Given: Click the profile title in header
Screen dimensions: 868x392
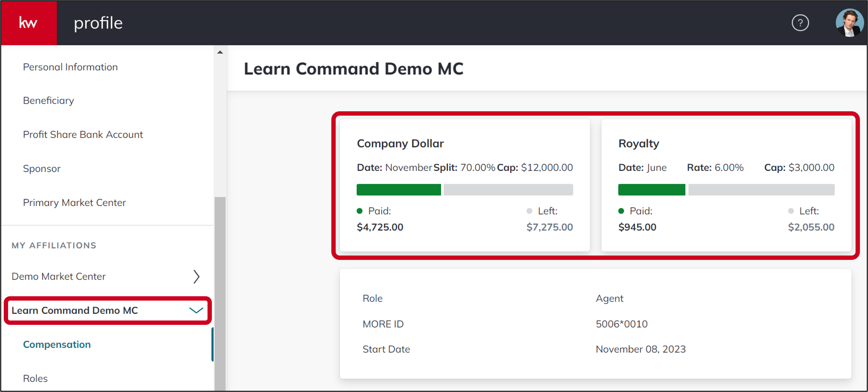Looking at the screenshot, I should click(98, 23).
